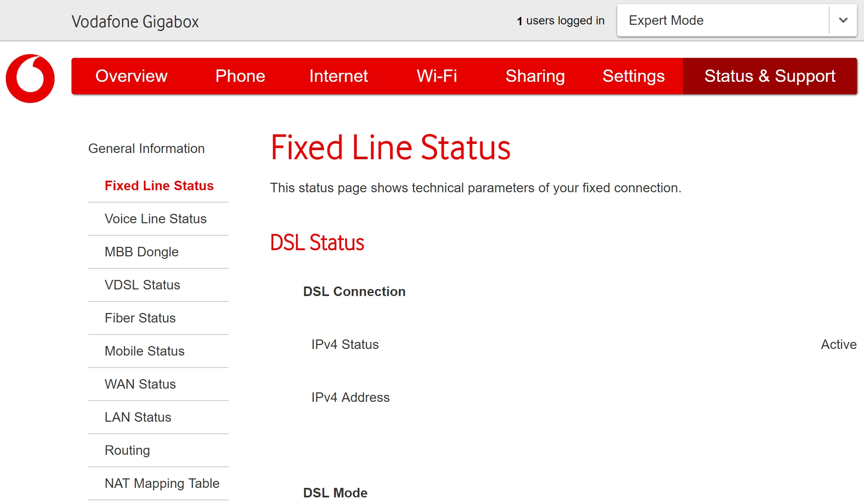Viewport: 864px width, 504px height.
Task: Open the NAT Mapping Table page
Action: (162, 483)
